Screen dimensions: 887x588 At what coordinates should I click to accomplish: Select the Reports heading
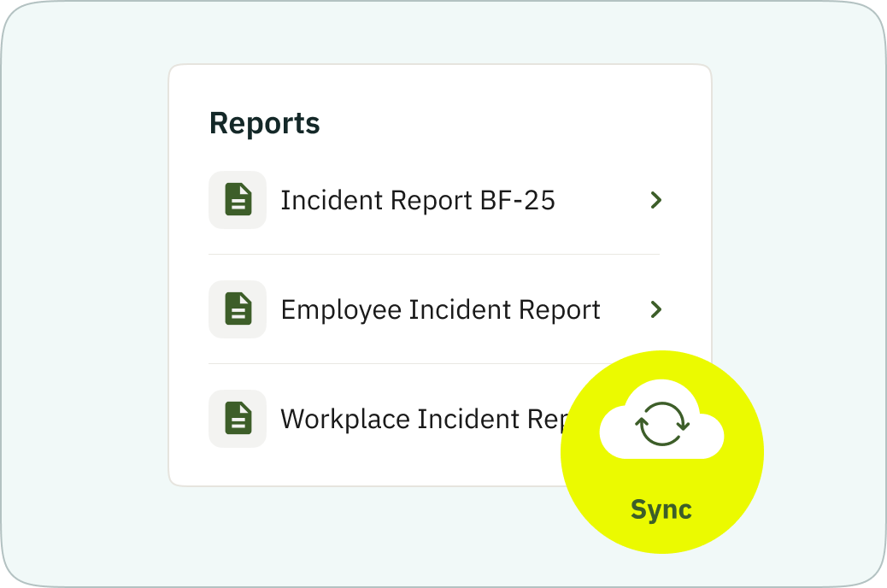tap(265, 123)
